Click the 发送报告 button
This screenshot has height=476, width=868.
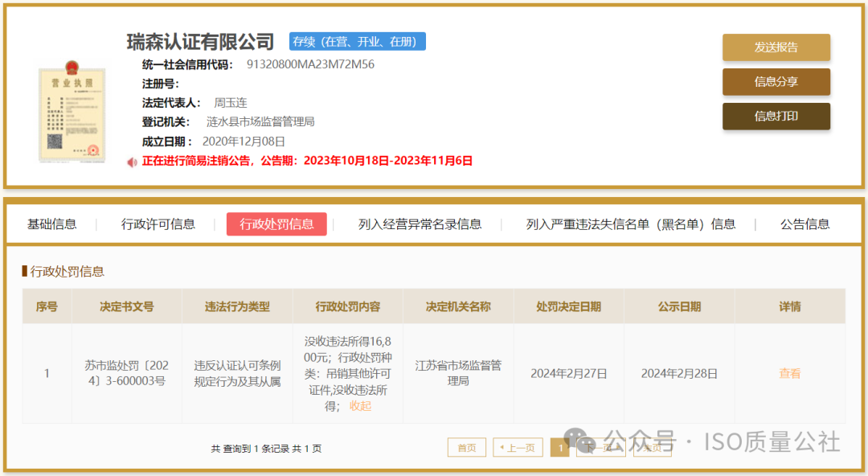click(x=776, y=47)
